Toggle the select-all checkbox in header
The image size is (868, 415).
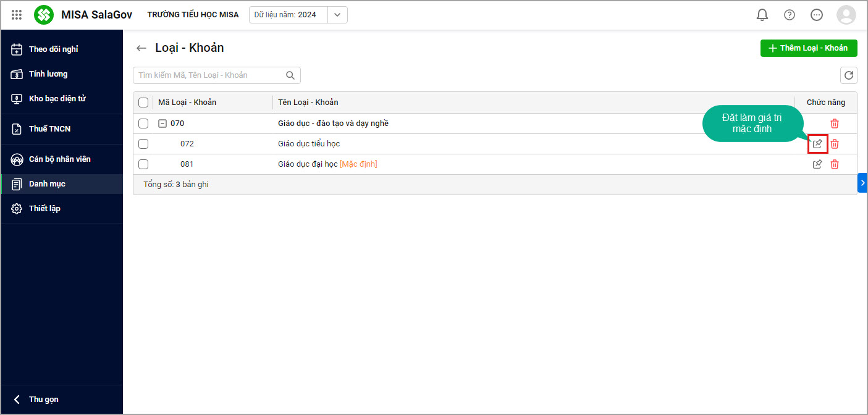[x=143, y=103]
